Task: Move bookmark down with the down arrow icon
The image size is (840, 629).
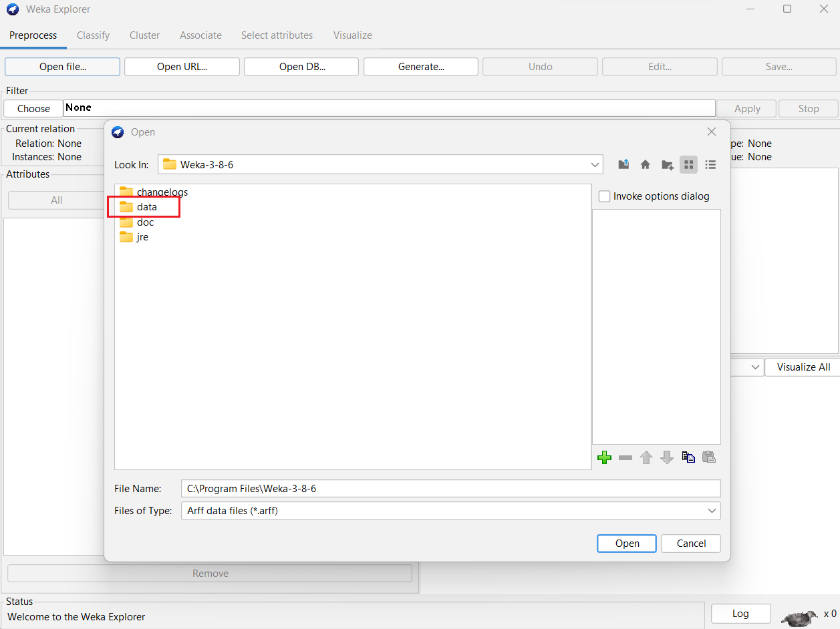Action: [667, 457]
